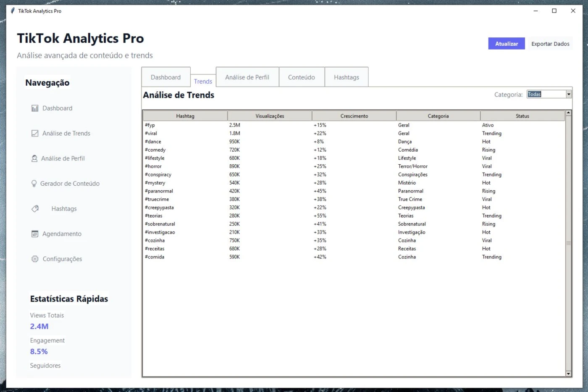Select the #creepypasta row
588x392 pixels.
(354, 208)
